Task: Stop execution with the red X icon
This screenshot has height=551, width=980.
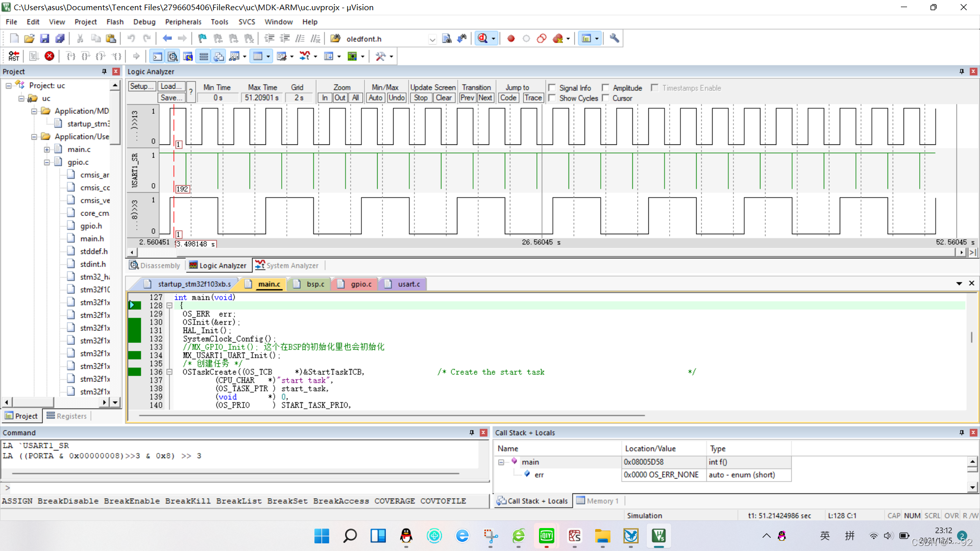Action: point(50,56)
